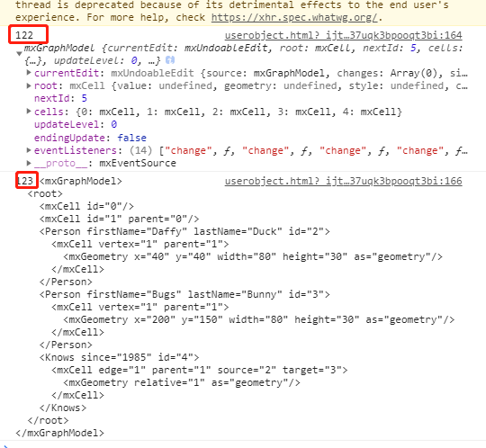The width and height of the screenshot is (486, 448).
Task: Click the logged value 123
Action: (x=25, y=181)
